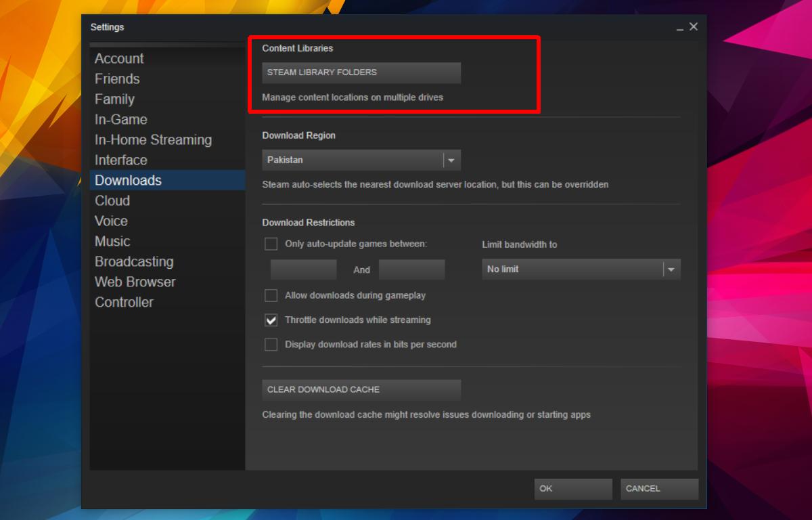
Task: Open the Controller settings section
Action: (124, 302)
